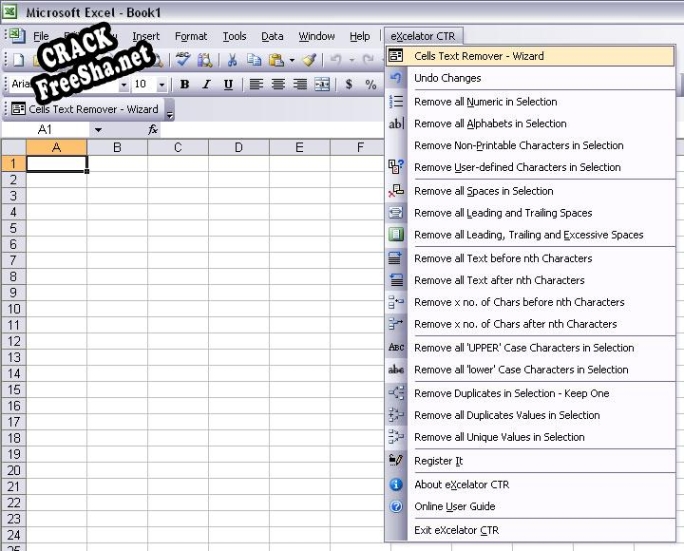
Task: Choose Remove all Spaces in Selection
Action: pos(483,191)
